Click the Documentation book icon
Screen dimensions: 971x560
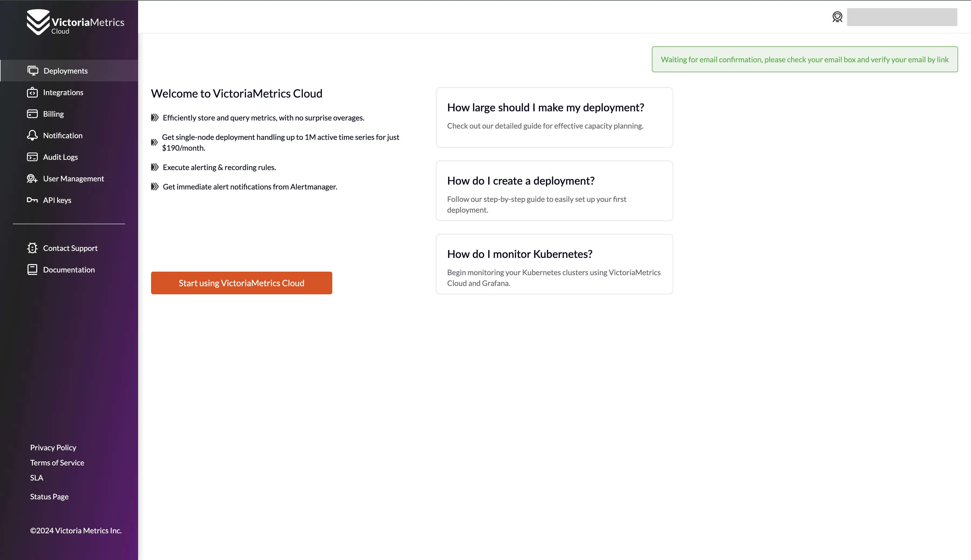(32, 269)
